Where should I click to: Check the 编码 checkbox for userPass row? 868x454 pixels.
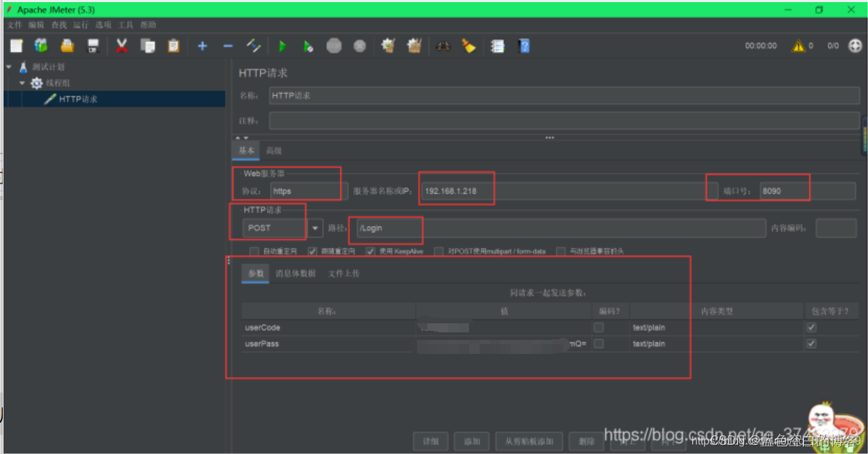pyautogui.click(x=598, y=343)
